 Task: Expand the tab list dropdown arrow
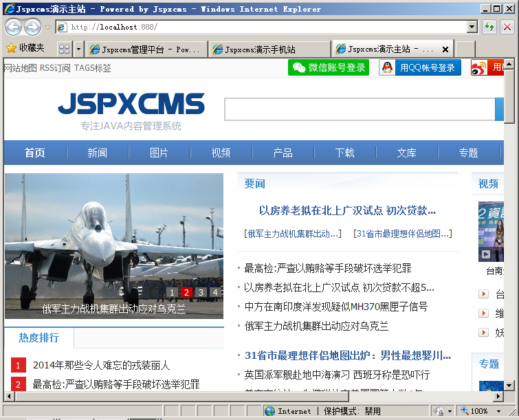[78, 49]
